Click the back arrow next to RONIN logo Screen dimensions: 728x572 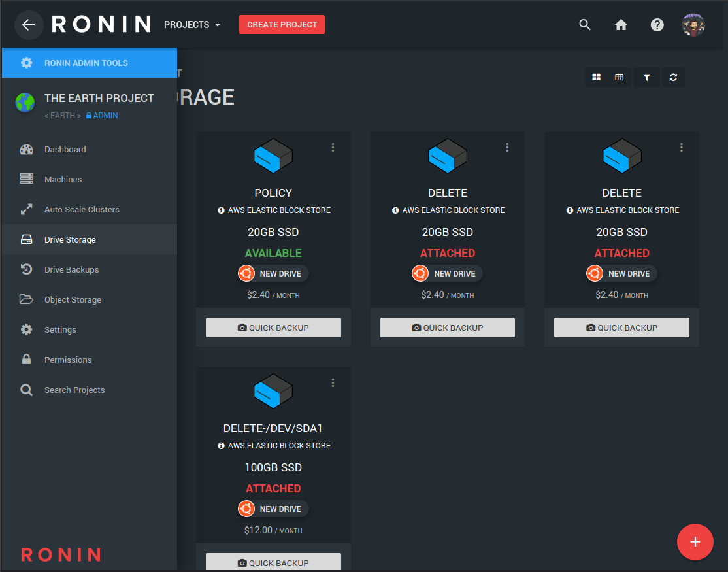coord(29,25)
